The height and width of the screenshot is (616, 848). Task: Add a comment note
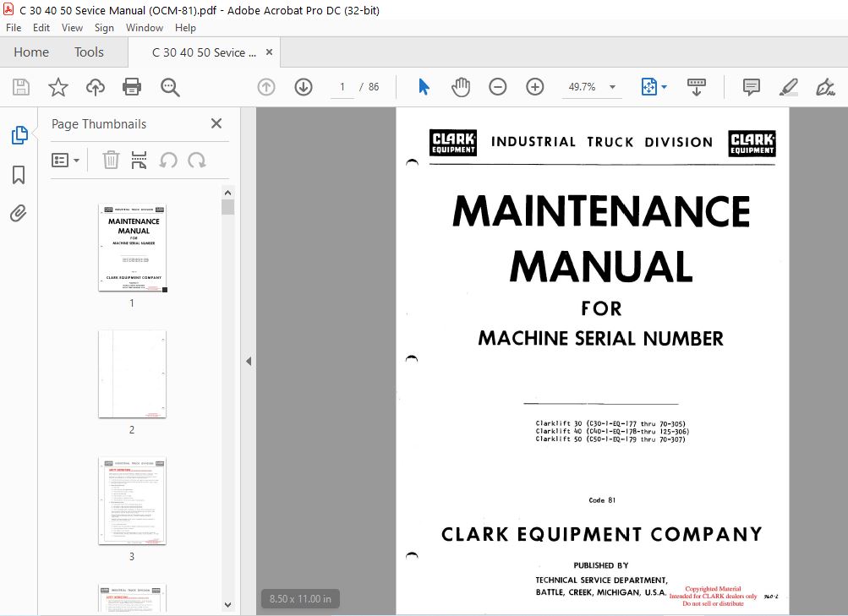(x=751, y=87)
